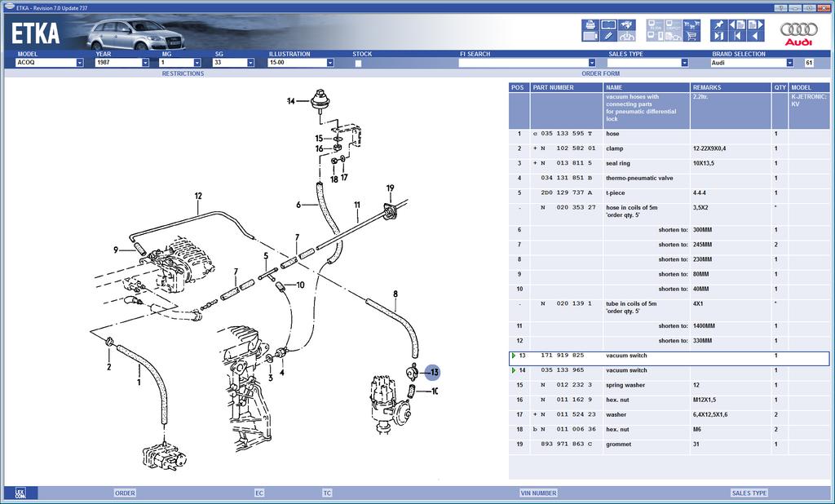This screenshot has width=835, height=504.
Task: Expand the YEAR dropdown showing 1987
Action: pyautogui.click(x=145, y=63)
